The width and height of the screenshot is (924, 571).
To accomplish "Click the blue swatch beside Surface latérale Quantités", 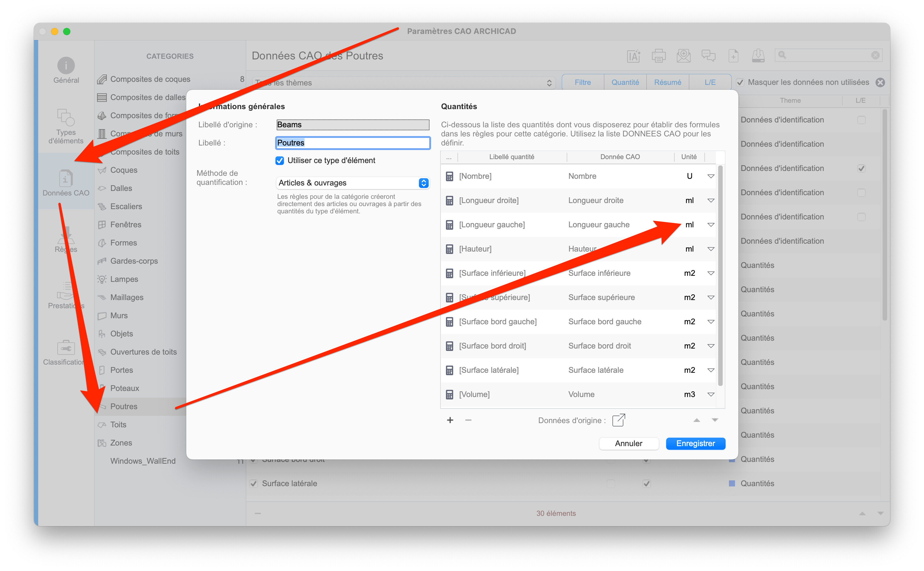I will click(x=732, y=483).
